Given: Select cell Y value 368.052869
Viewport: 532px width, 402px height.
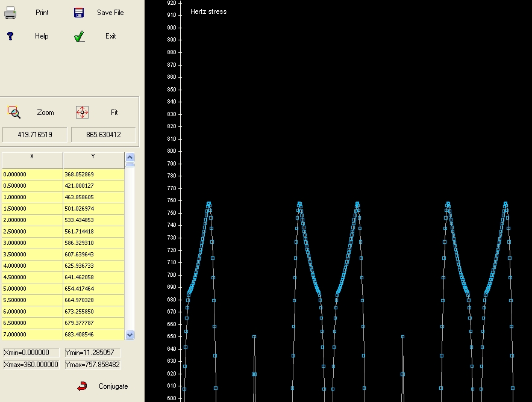Looking at the screenshot, I should coord(93,175).
